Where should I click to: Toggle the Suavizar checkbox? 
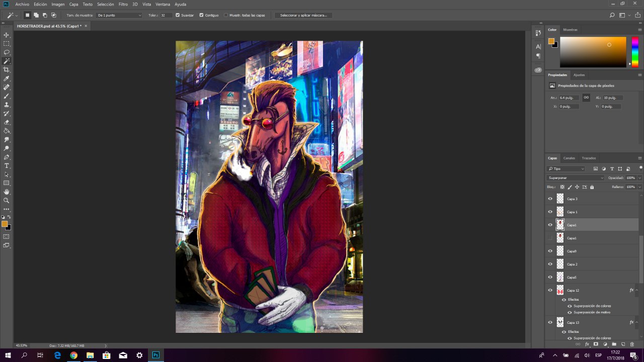click(x=178, y=15)
